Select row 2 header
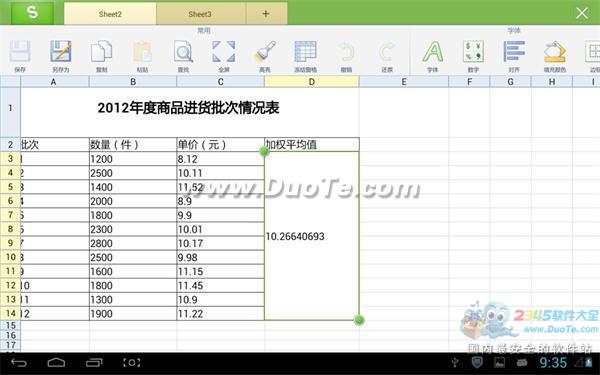 pyautogui.click(x=10, y=145)
